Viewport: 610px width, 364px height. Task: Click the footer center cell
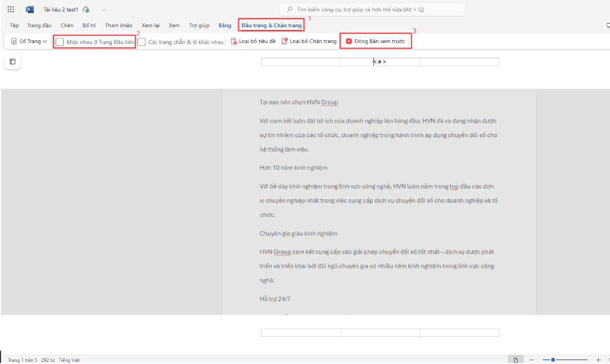[380, 332]
